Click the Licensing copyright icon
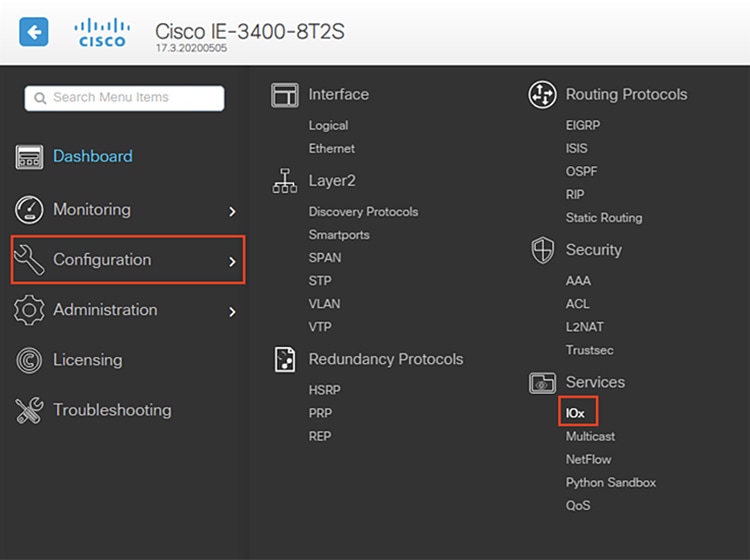 (x=29, y=360)
